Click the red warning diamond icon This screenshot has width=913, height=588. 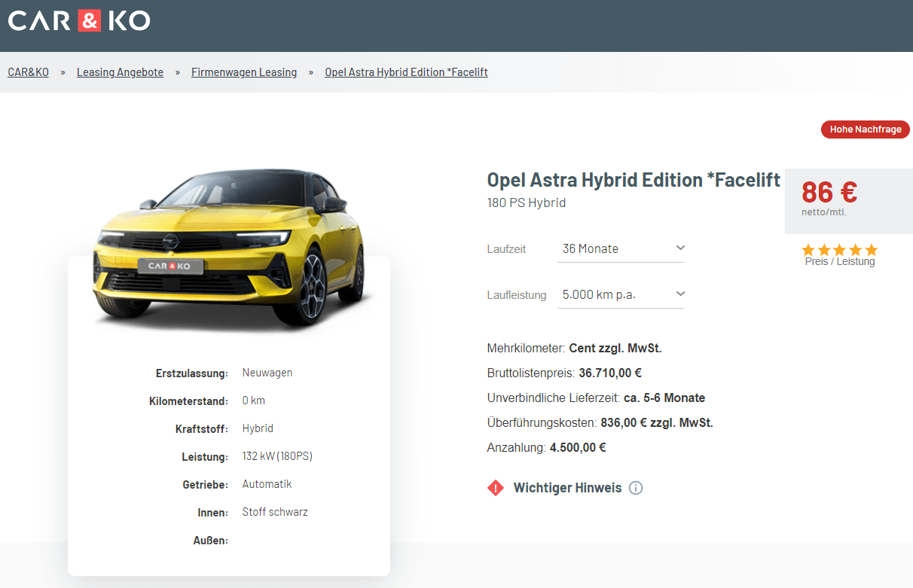[x=496, y=488]
